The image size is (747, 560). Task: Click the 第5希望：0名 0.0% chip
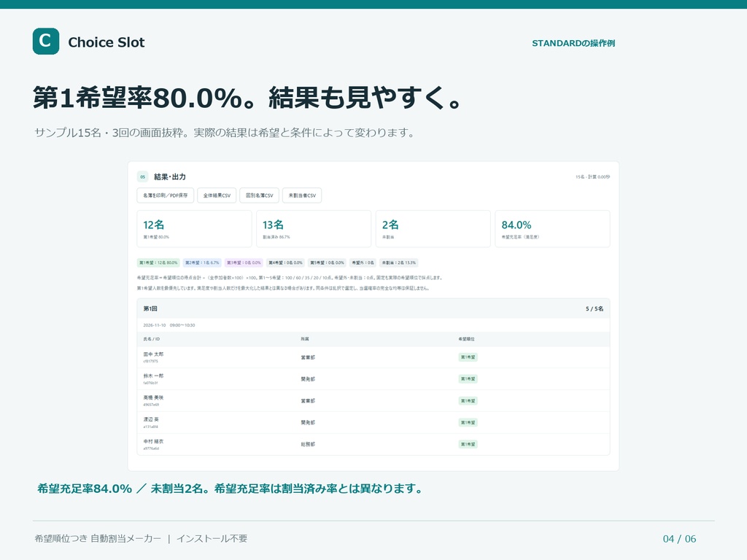coord(327,262)
